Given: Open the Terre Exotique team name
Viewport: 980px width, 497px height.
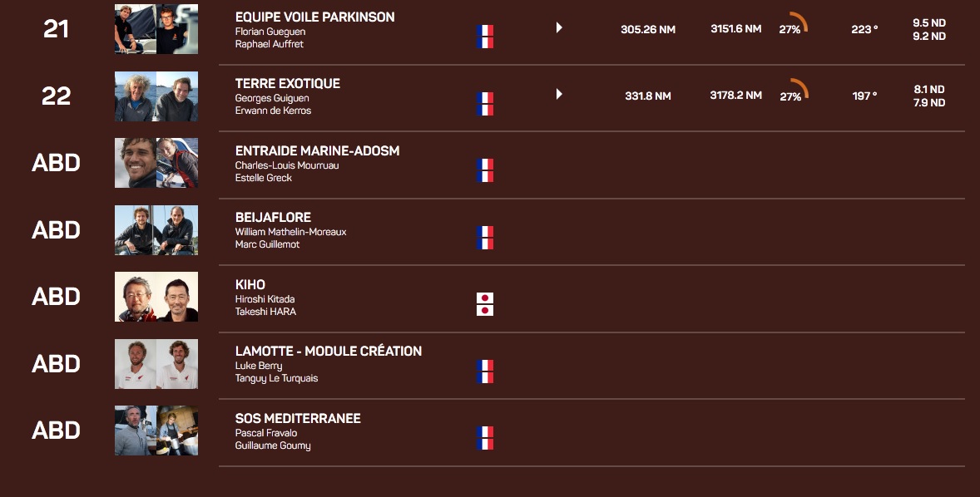Looking at the screenshot, I should tap(287, 83).
